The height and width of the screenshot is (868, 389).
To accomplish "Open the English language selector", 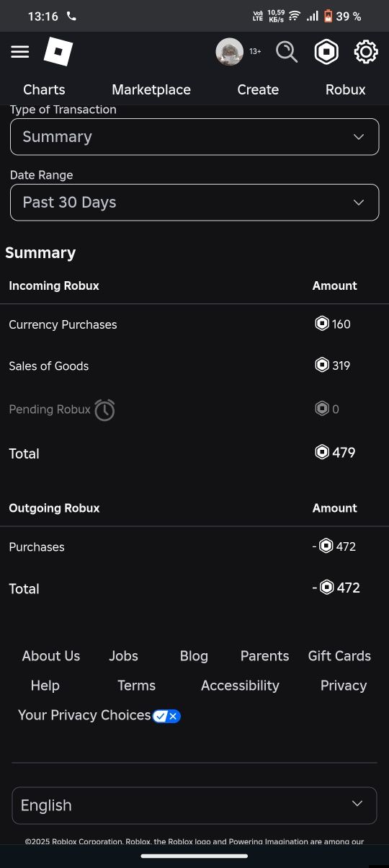I will pyautogui.click(x=194, y=805).
